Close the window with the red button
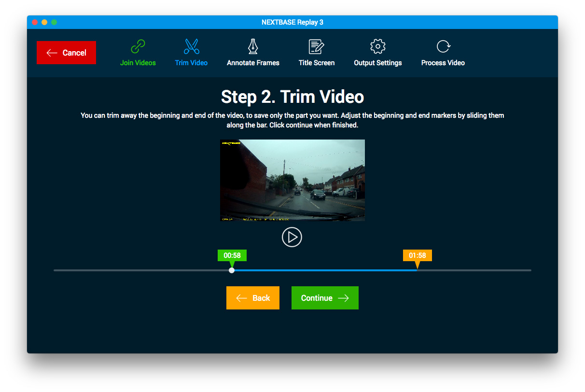The image size is (585, 392). pyautogui.click(x=35, y=22)
